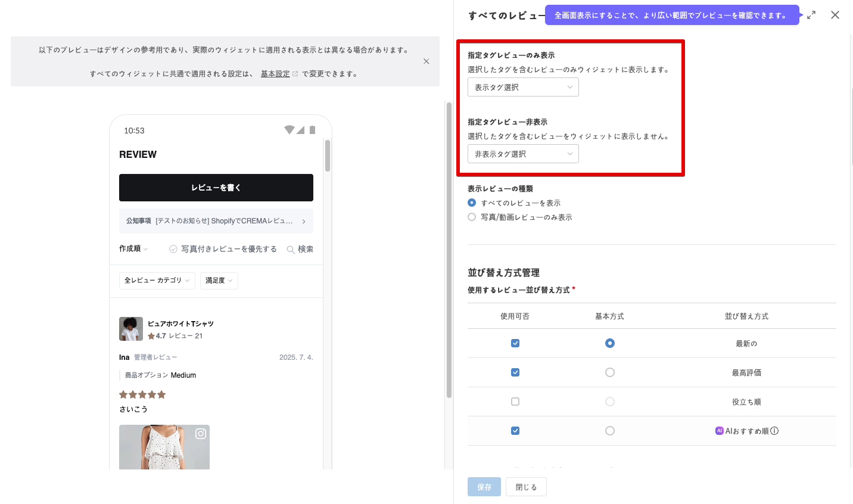Click the five-star rating in the review
The height and width of the screenshot is (504, 853).
pos(142,394)
